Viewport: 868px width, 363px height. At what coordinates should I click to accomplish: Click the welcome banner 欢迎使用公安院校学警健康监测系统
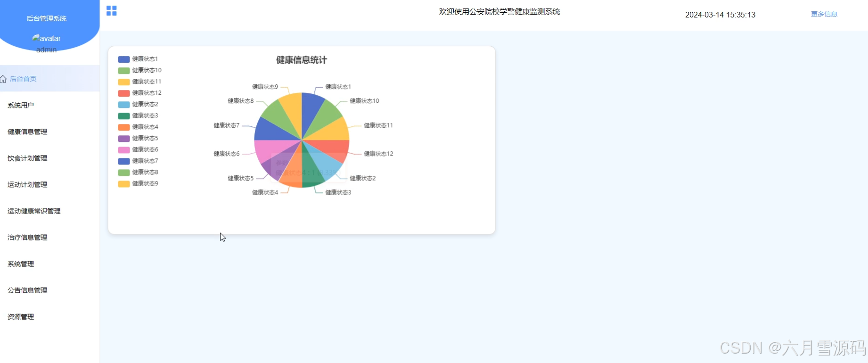500,11
